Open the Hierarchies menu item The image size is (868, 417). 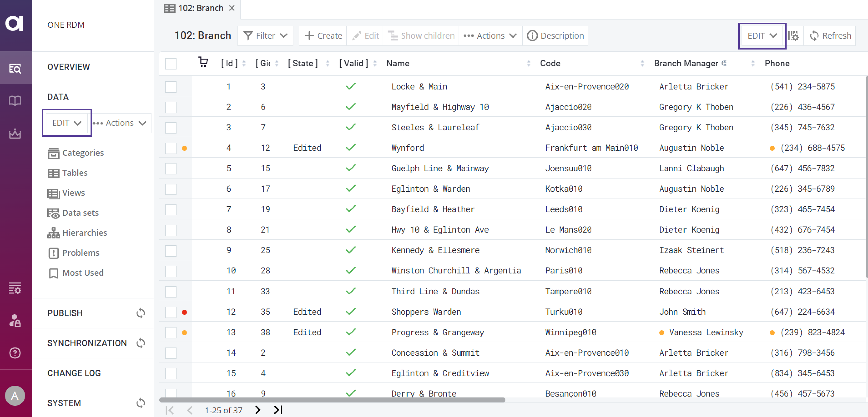[84, 233]
